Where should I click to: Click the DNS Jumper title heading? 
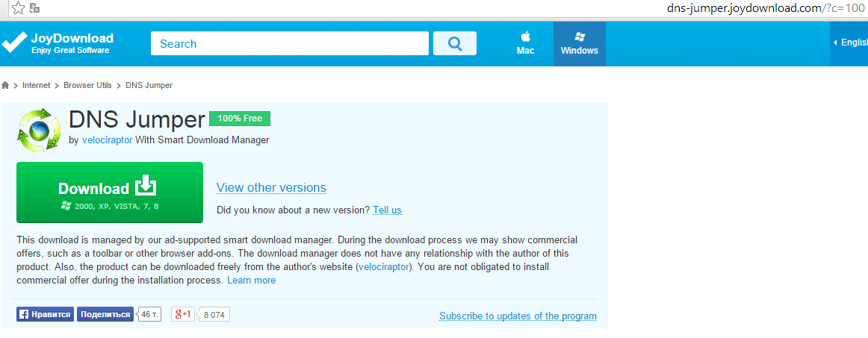point(137,119)
